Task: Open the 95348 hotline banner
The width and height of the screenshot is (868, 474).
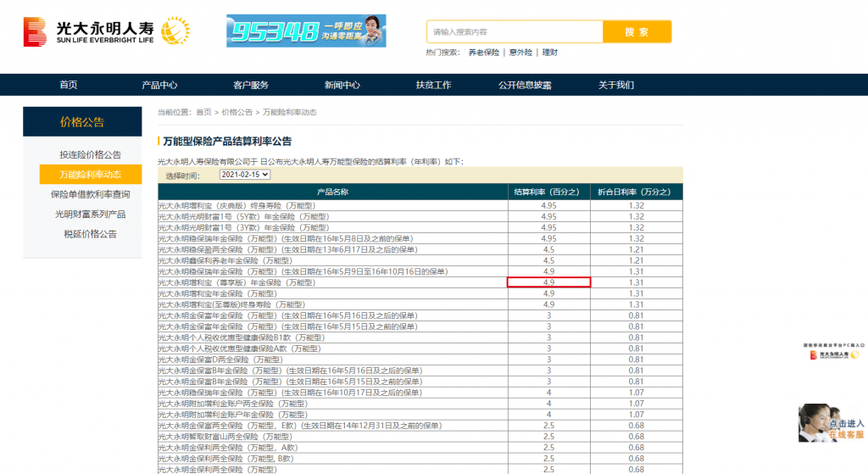Action: (x=306, y=31)
